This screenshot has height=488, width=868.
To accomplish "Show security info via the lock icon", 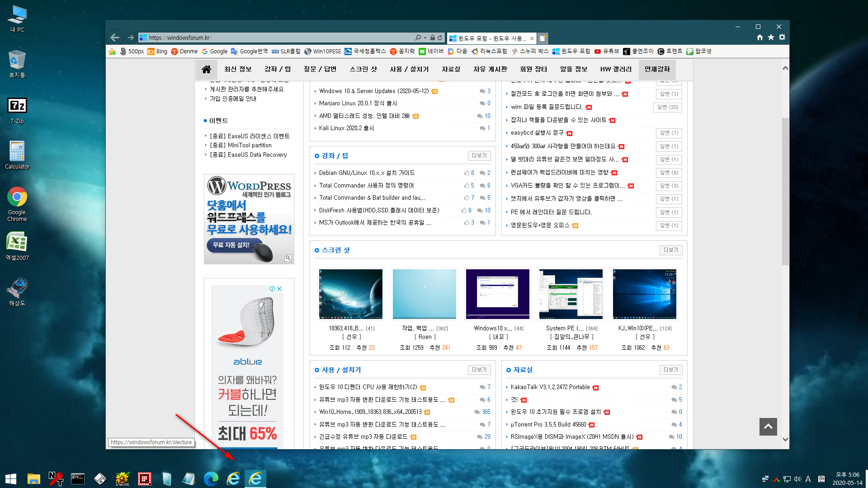I will click(x=432, y=38).
